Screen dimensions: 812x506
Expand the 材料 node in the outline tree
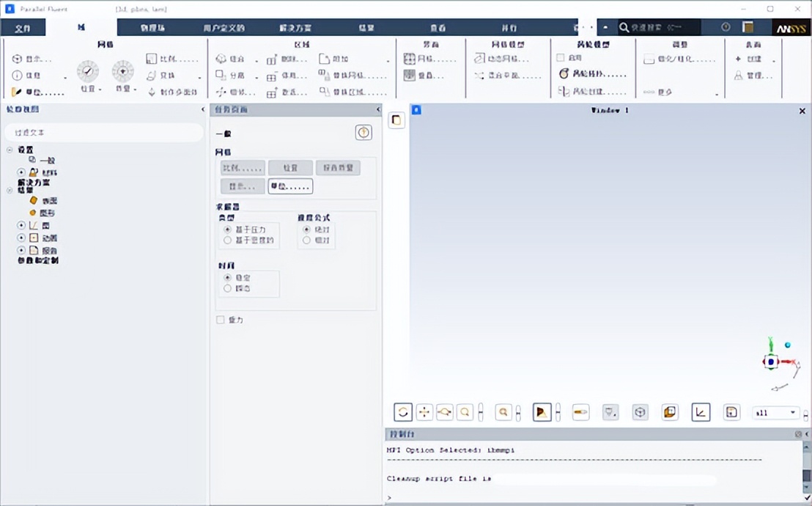point(20,172)
